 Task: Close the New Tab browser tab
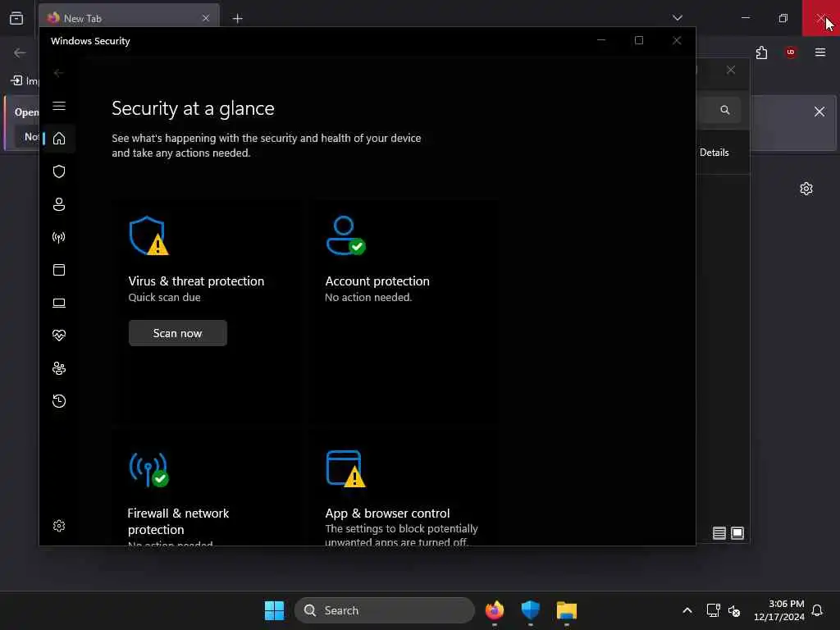click(206, 18)
